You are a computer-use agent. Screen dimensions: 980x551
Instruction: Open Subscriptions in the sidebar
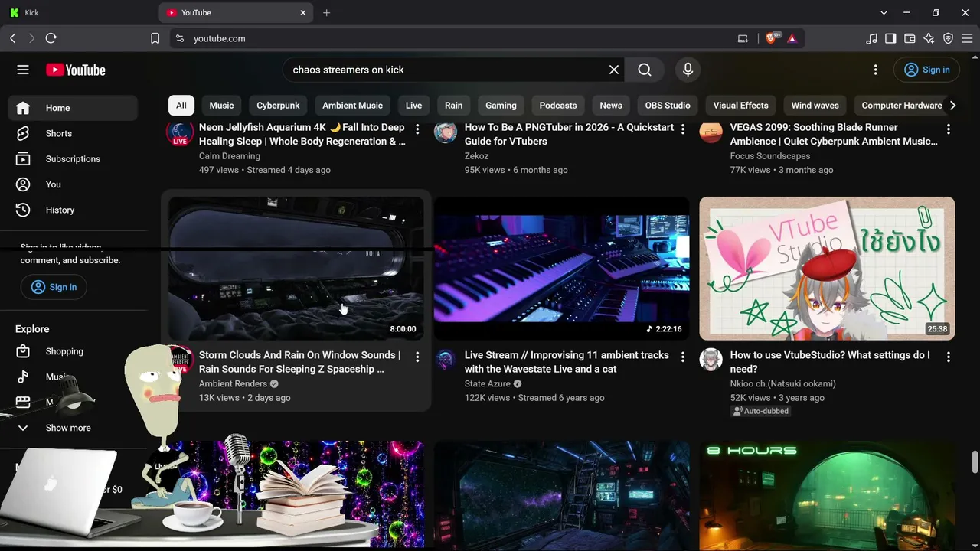pos(73,159)
